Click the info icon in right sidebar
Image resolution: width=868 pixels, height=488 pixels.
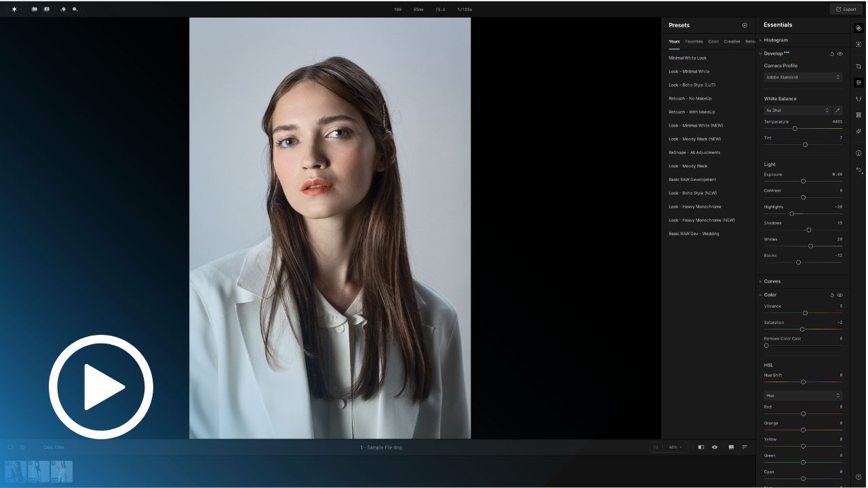[x=859, y=153]
